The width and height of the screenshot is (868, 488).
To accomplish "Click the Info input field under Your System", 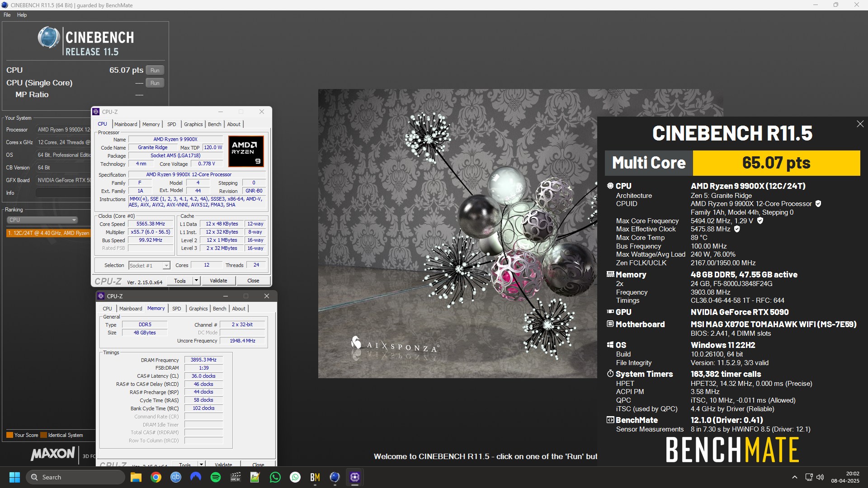I will [x=63, y=193].
